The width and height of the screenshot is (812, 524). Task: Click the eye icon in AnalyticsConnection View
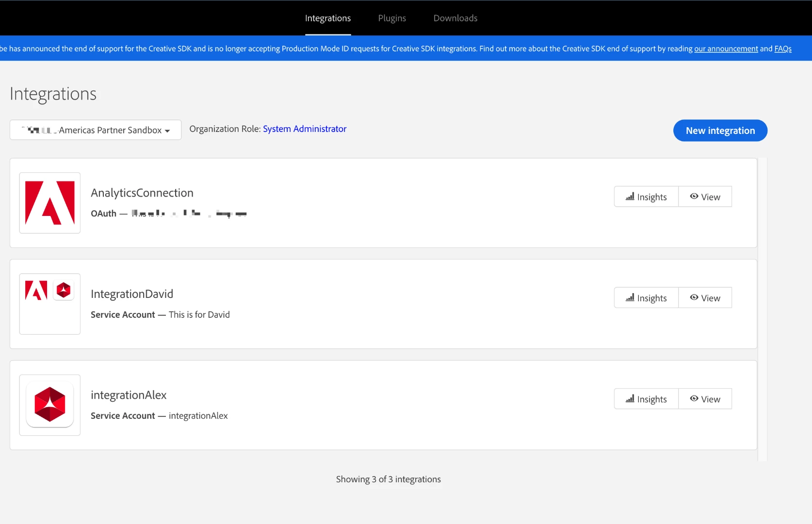(694, 196)
